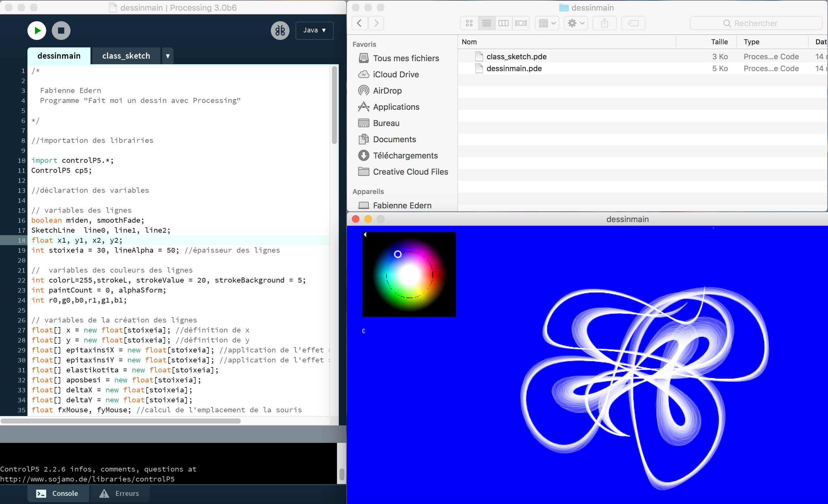Screen dimensions: 828x504
Task: Run the Processing sketch
Action: click(37, 31)
